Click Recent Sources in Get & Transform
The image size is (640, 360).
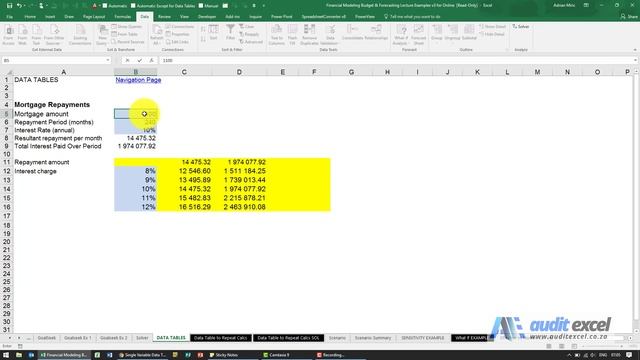coord(128,42)
